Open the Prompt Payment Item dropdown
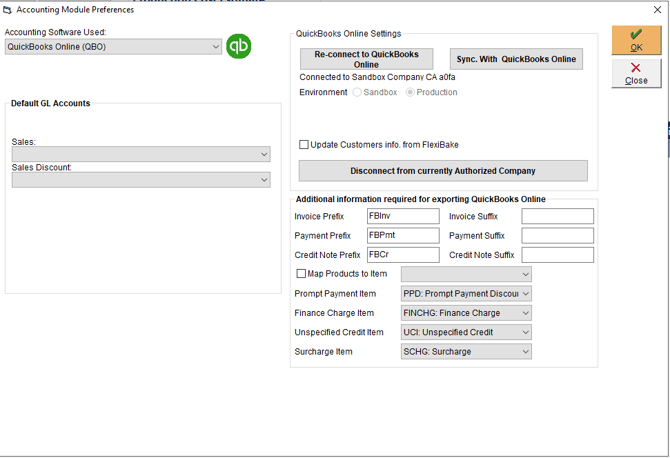Image resolution: width=670 pixels, height=458 pixels. tap(466, 294)
